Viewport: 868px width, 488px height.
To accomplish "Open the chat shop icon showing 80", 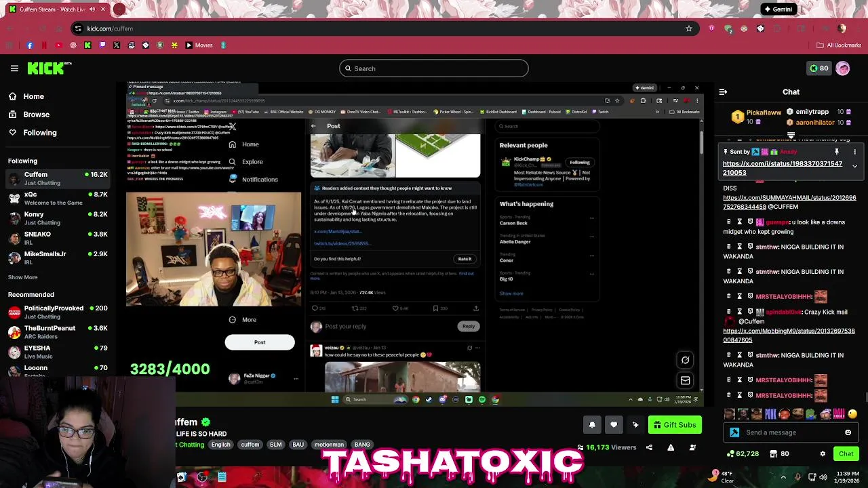I will [x=774, y=453].
